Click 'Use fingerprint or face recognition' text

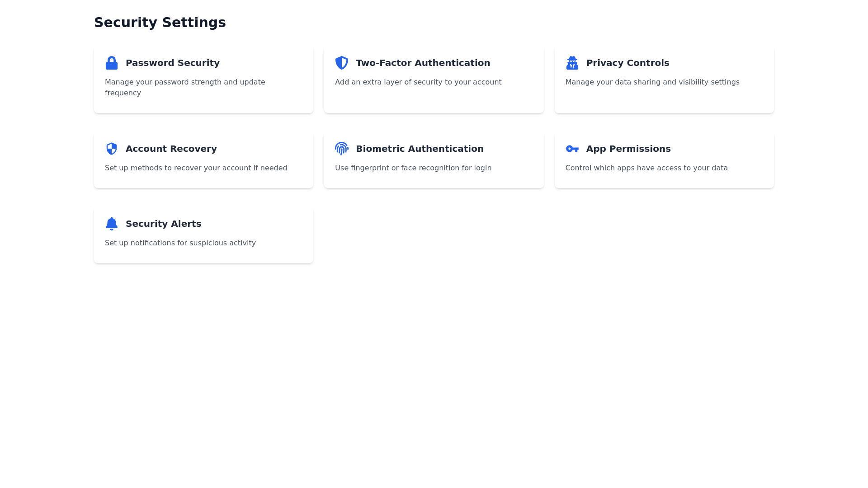413,168
